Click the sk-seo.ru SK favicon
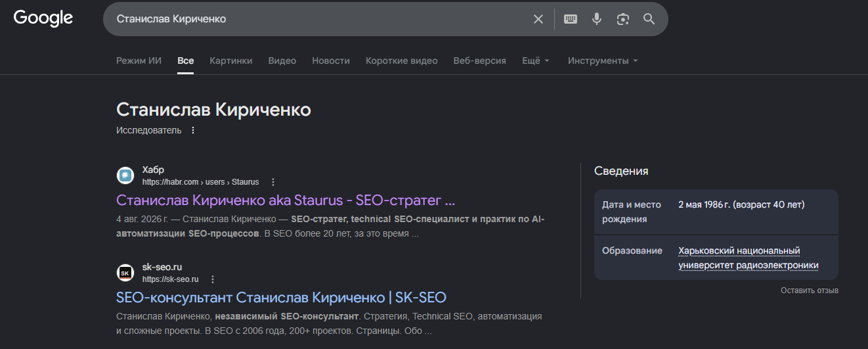The height and width of the screenshot is (349, 868). click(x=125, y=273)
